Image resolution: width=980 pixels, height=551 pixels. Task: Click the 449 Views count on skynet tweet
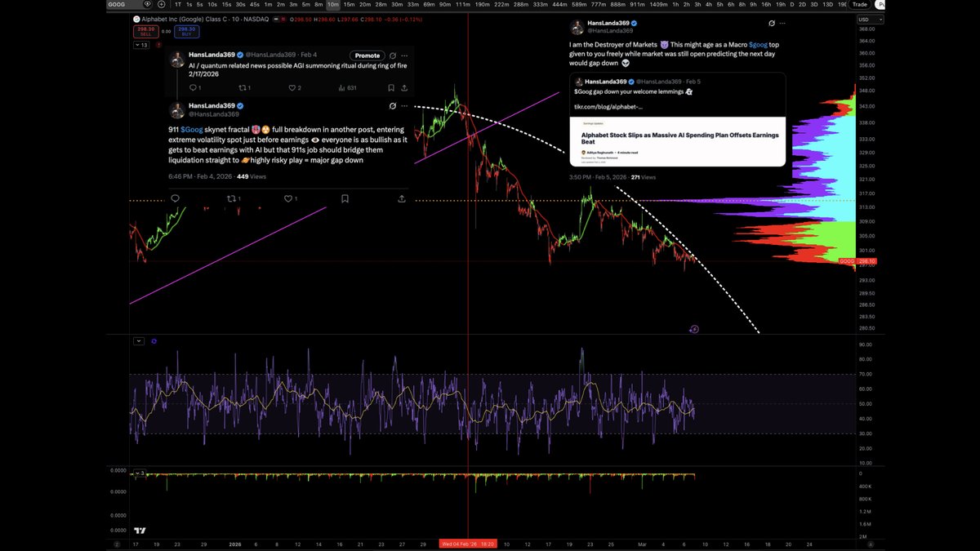point(252,176)
